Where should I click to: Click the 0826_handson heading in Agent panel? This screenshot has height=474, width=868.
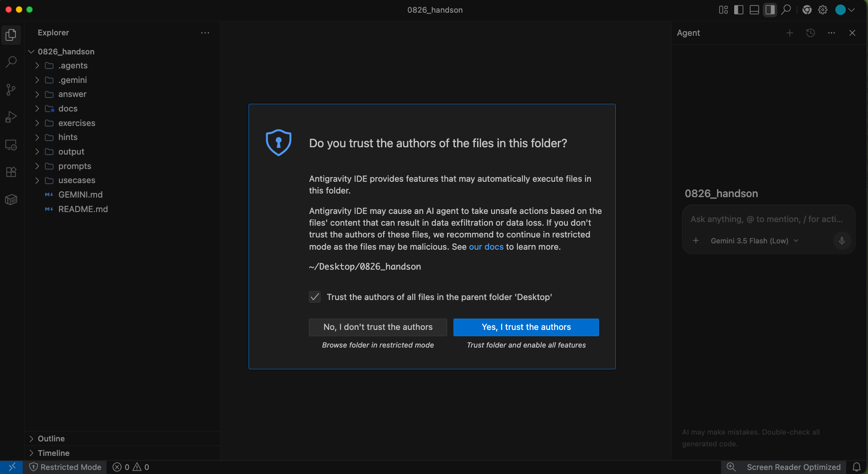(x=721, y=193)
